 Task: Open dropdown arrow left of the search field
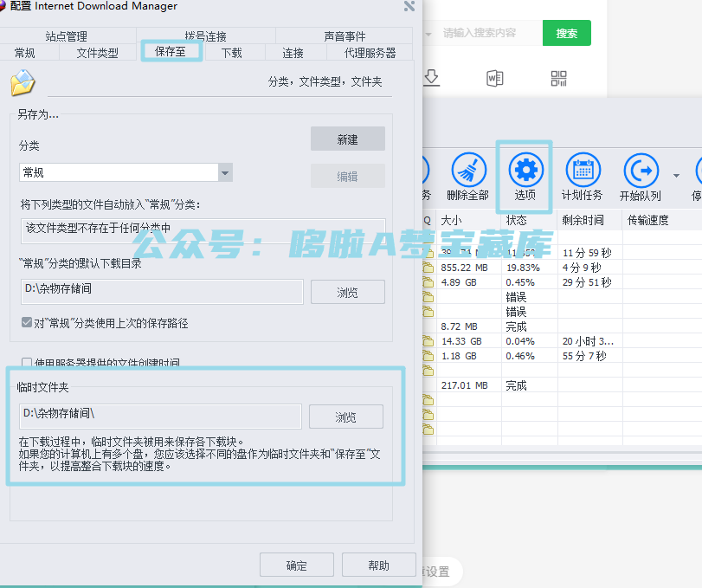[428, 34]
